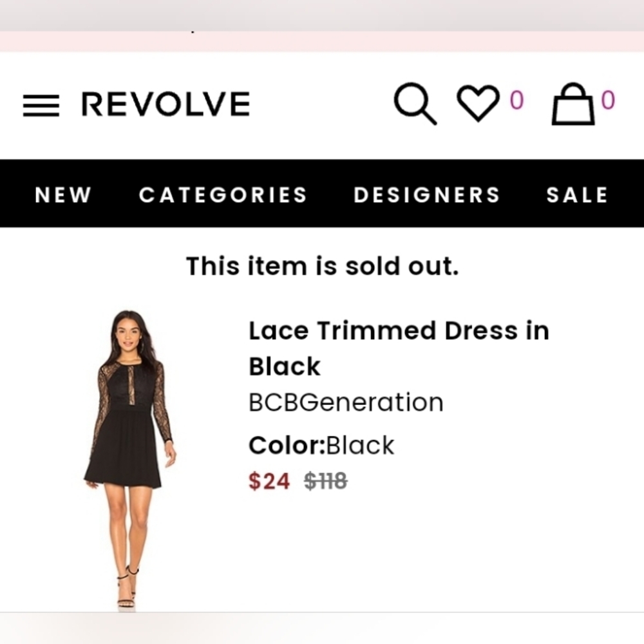Image resolution: width=644 pixels, height=644 pixels.
Task: Click the REVOLVE logo
Action: (166, 104)
